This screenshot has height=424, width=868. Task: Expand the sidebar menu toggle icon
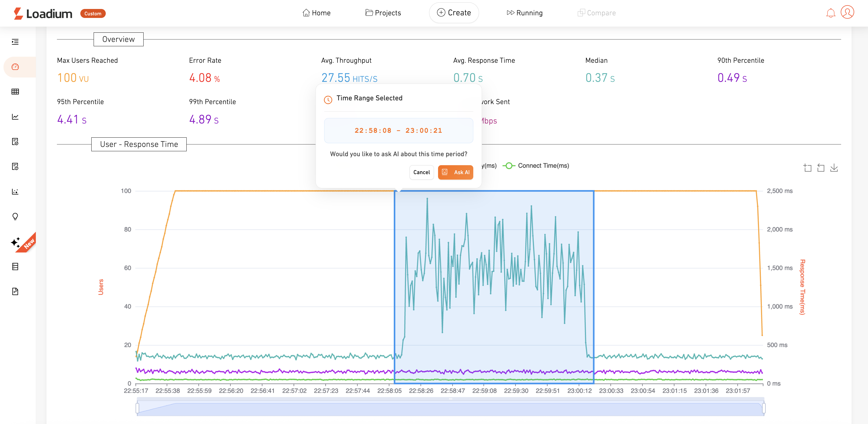[15, 42]
